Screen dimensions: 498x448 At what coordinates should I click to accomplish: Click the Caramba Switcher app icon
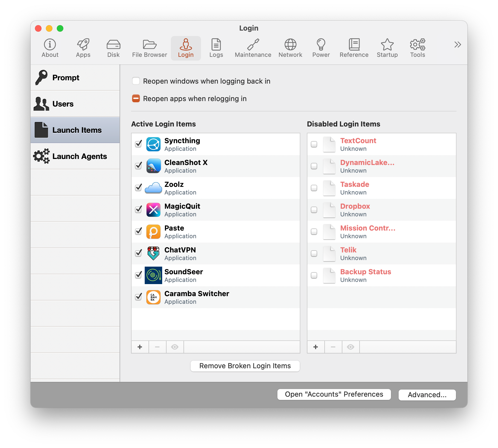coord(153,297)
